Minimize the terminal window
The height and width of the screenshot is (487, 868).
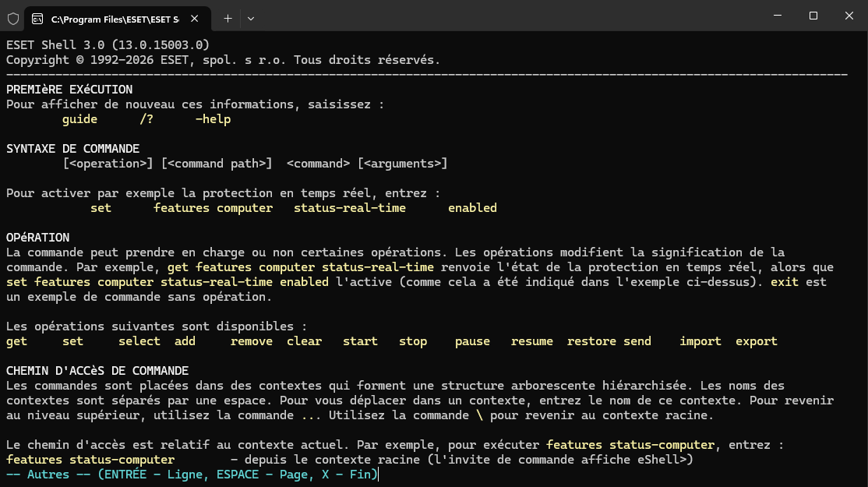(777, 16)
